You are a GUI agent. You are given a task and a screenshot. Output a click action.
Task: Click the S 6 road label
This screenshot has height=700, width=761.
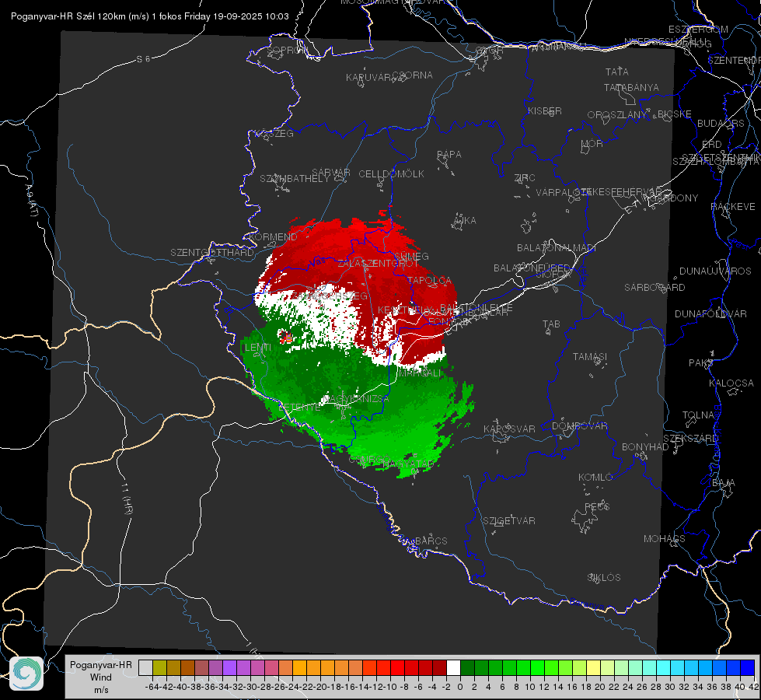coord(143,59)
